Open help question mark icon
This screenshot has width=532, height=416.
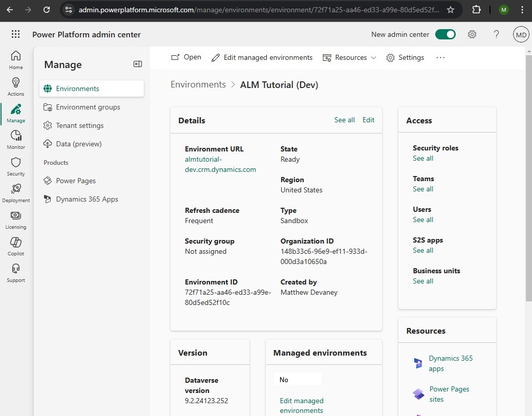[496, 34]
